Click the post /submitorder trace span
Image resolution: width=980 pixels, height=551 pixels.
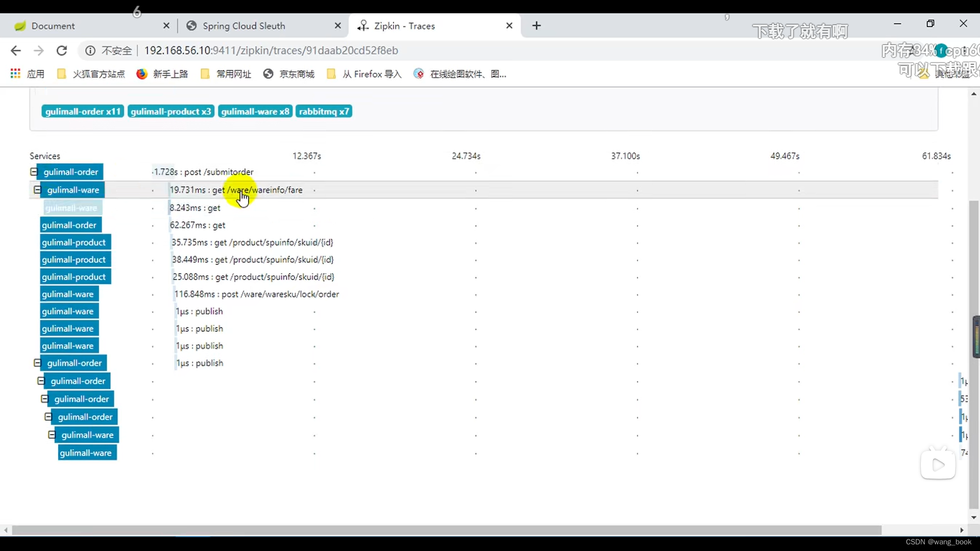pyautogui.click(x=202, y=171)
